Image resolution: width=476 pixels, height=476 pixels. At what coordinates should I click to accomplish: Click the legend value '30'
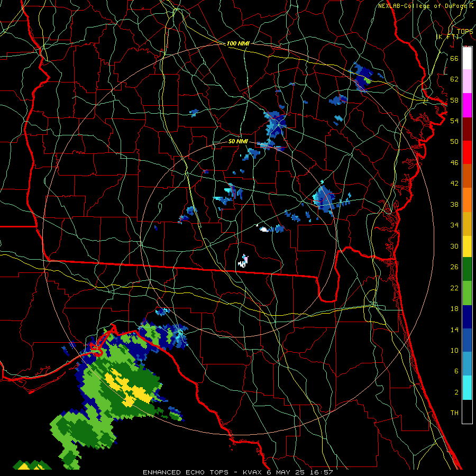(454, 246)
